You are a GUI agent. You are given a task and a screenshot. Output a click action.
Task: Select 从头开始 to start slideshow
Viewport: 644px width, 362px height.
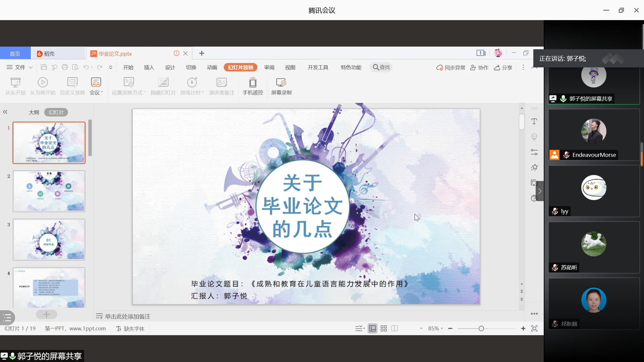coord(15,86)
